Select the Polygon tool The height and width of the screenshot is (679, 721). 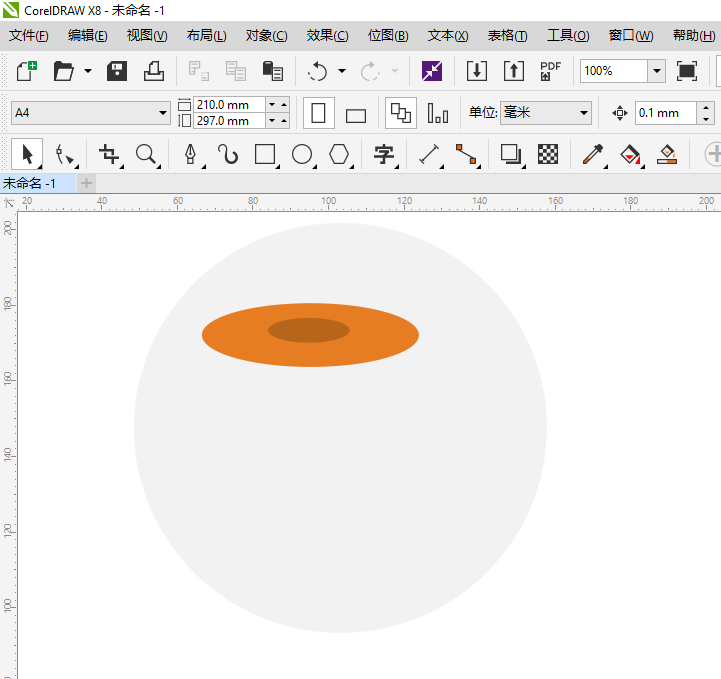340,154
